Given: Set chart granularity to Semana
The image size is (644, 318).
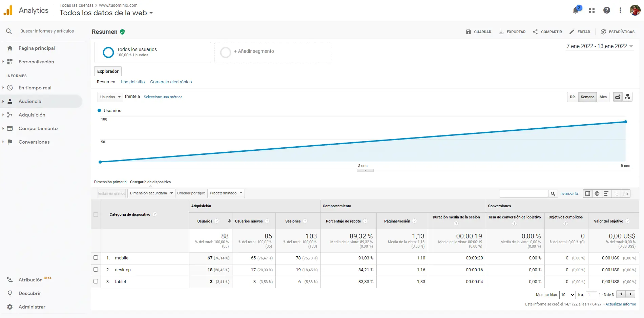Looking at the screenshot, I should click(587, 97).
